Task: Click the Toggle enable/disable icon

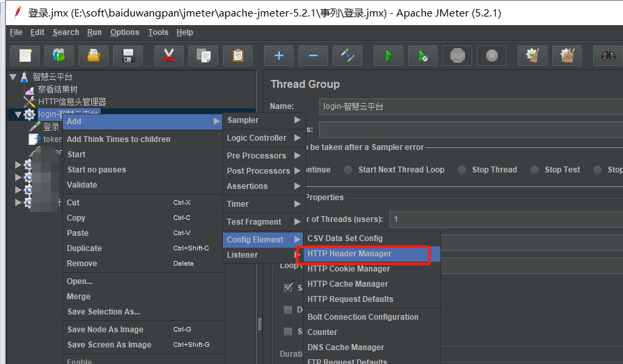Action: (x=348, y=55)
